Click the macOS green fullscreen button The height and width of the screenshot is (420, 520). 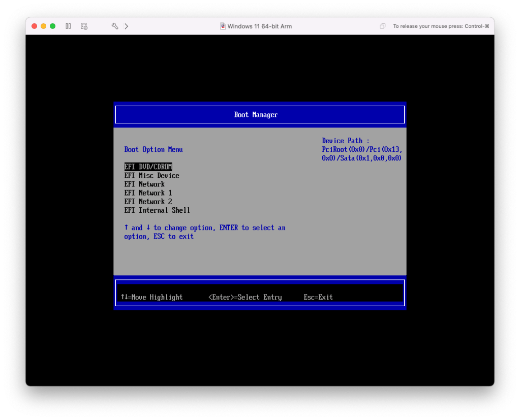click(x=52, y=26)
